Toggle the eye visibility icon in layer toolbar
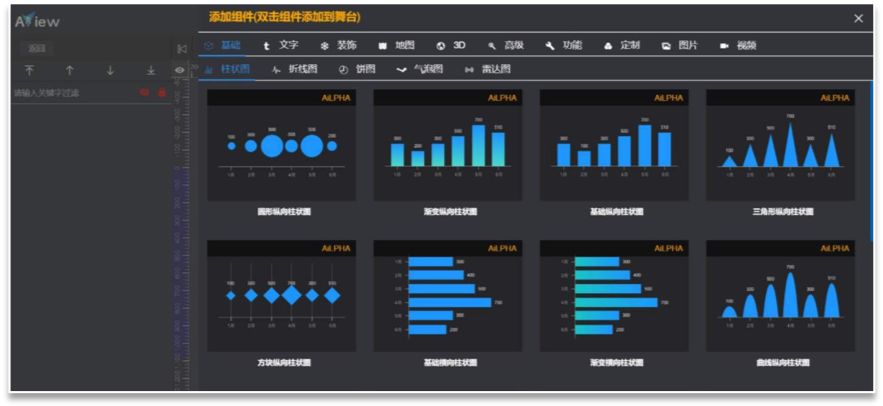 click(x=179, y=70)
